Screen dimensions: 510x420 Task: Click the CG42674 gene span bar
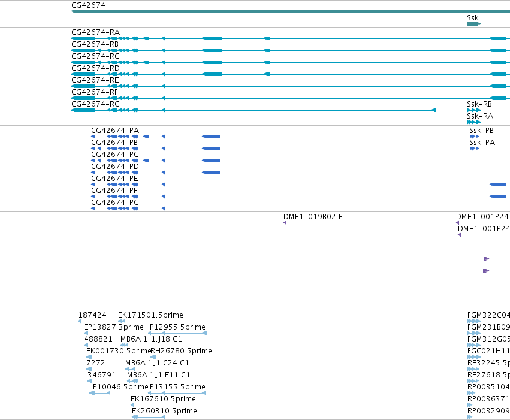pyautogui.click(x=291, y=11)
